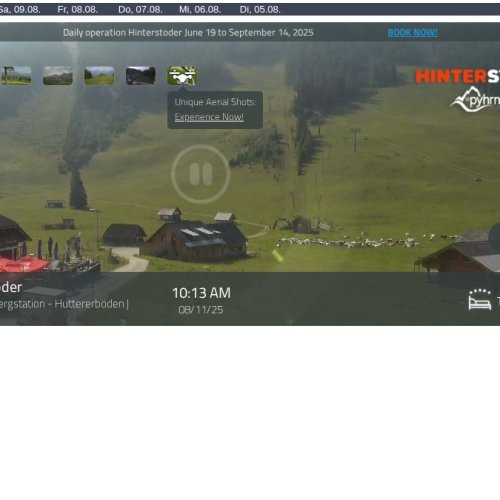500x500 pixels.
Task: Click the BOOK NOW! link
Action: [412, 32]
